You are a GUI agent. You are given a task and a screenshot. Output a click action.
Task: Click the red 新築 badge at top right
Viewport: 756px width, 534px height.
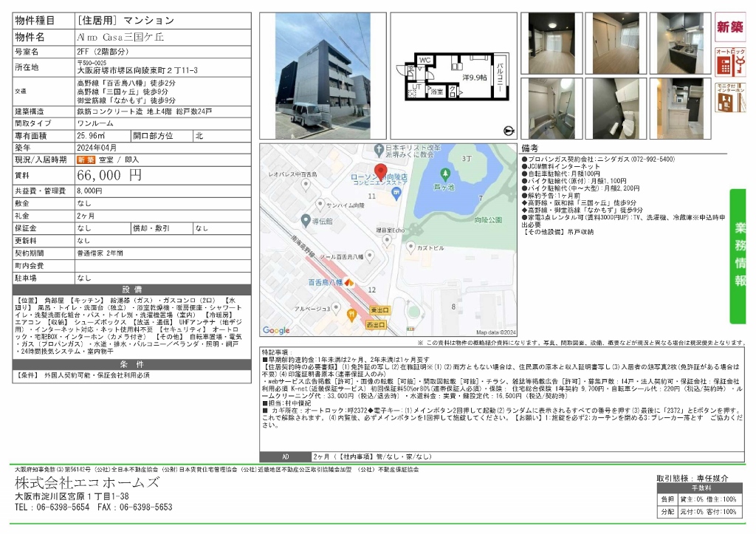pyautogui.click(x=729, y=27)
